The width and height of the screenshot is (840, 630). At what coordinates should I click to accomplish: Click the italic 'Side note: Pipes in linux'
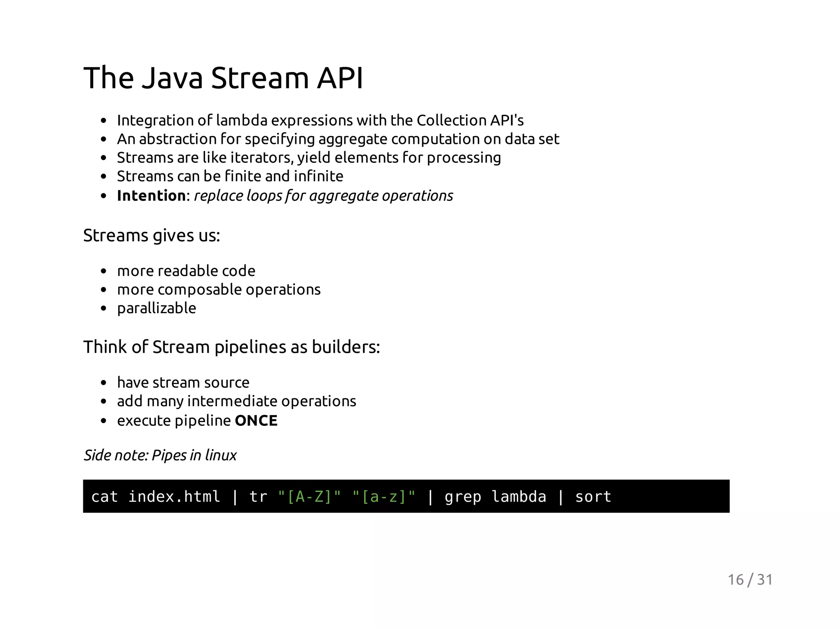pyautogui.click(x=160, y=455)
